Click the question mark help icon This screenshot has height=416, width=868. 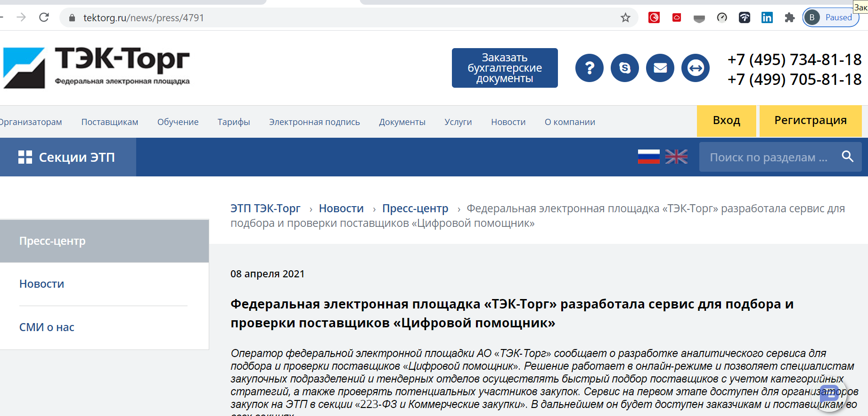(589, 68)
